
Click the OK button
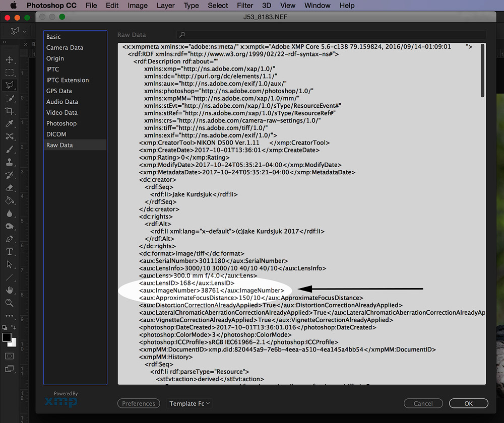point(468,403)
